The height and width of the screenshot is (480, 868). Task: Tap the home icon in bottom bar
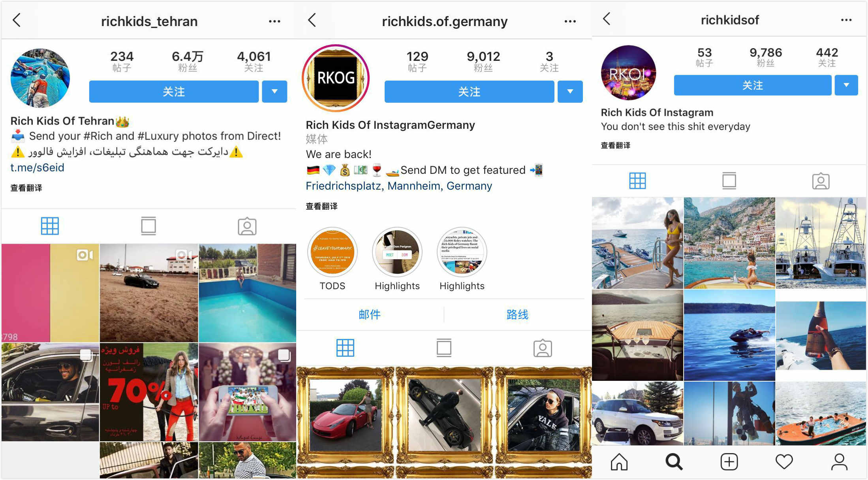click(619, 461)
